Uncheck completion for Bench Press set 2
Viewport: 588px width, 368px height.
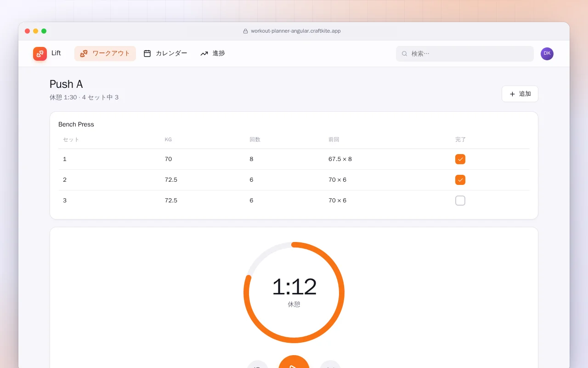coord(460,180)
